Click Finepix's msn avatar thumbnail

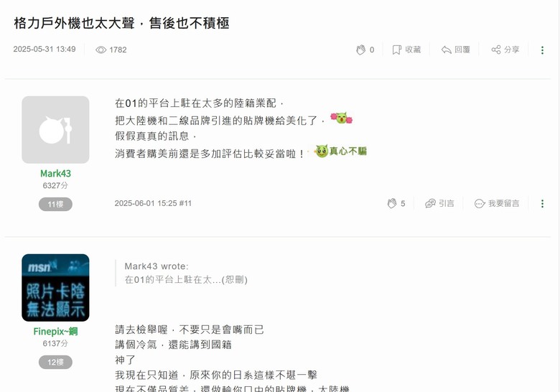click(x=55, y=288)
